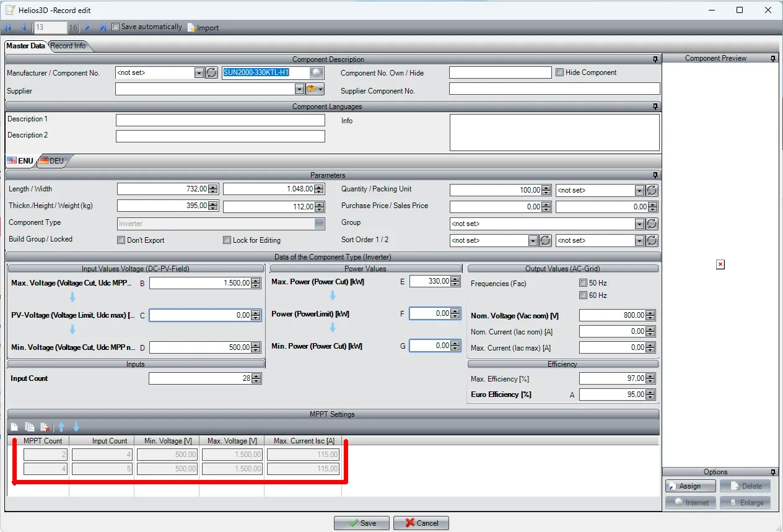783x532 pixels.
Task: Open the Supplier combo box
Action: tap(299, 89)
